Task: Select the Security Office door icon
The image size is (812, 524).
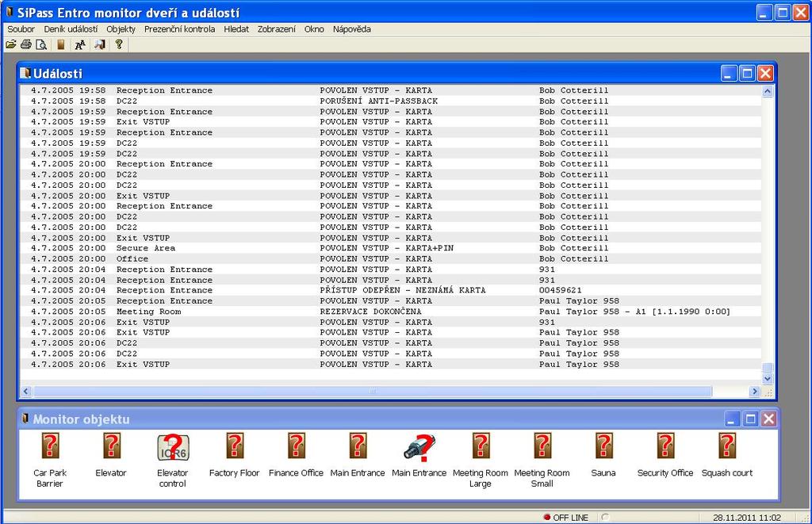Action: [665, 446]
